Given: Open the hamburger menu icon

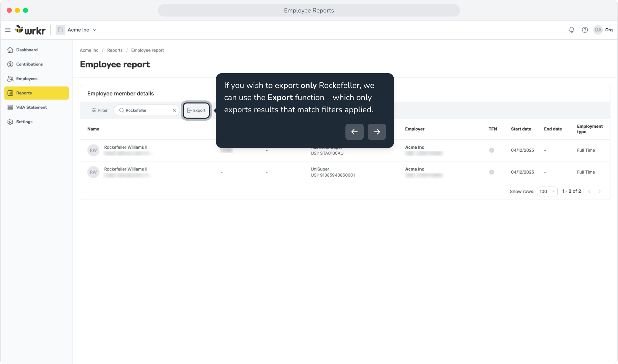Looking at the screenshot, I should coord(8,30).
